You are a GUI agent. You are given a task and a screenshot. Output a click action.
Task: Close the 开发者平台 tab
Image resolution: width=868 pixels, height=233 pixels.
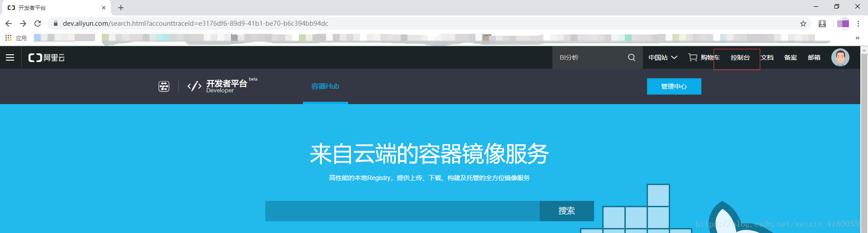pos(104,8)
